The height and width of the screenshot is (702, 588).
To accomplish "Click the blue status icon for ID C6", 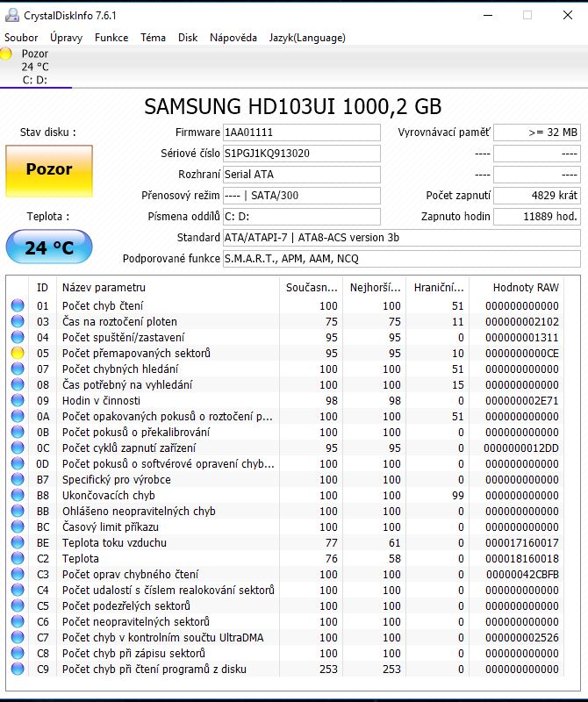I will point(18,621).
